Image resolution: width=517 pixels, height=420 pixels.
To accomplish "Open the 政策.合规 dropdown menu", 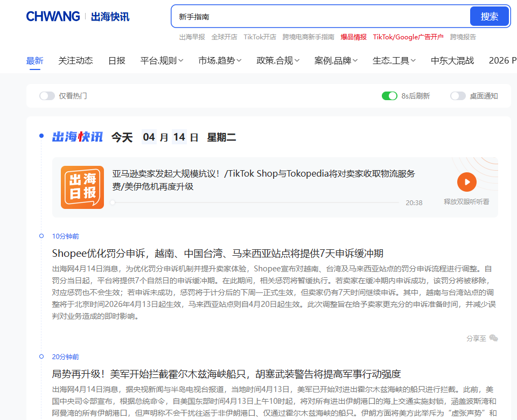I will (x=278, y=61).
